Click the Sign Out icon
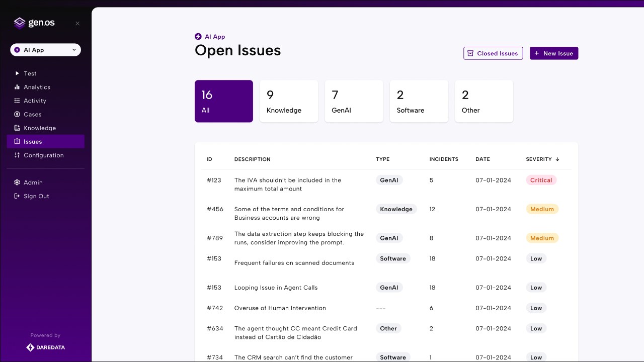This screenshot has height=362, width=644. pos(17,196)
